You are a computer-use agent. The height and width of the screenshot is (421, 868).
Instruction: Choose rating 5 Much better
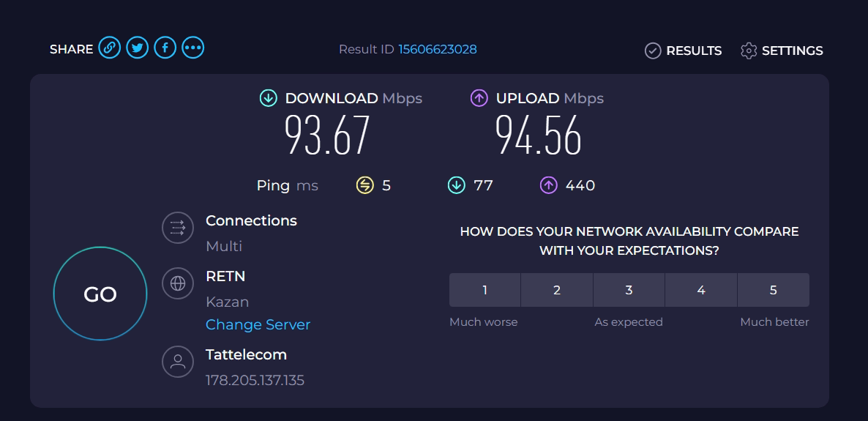click(x=773, y=290)
